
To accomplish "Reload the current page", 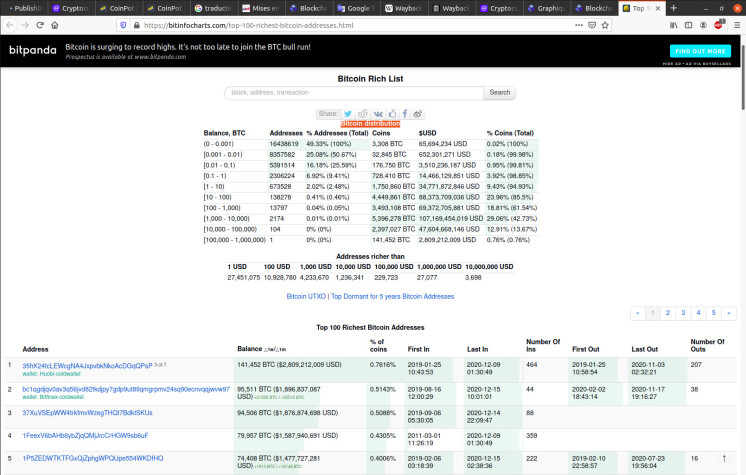I will pos(40,25).
